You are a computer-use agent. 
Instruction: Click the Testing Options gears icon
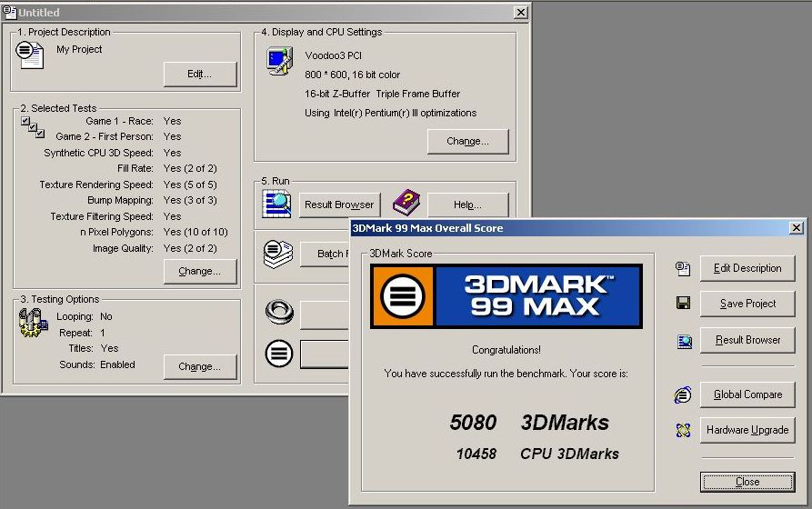[x=33, y=323]
